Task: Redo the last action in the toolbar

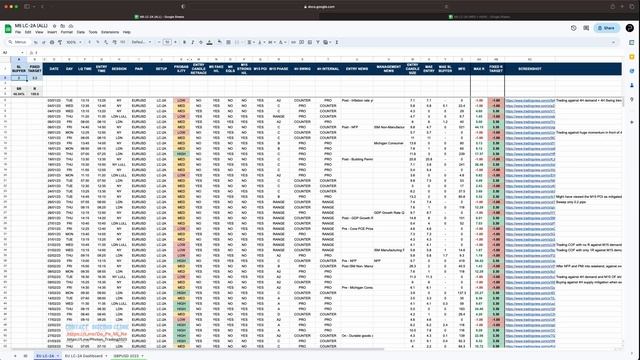Action: (44, 42)
